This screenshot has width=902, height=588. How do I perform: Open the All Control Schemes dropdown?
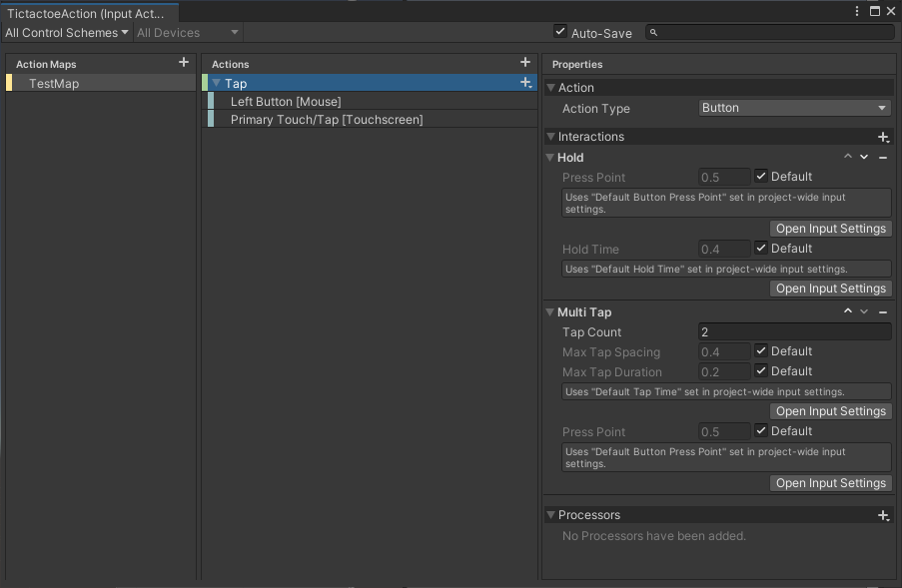(65, 32)
